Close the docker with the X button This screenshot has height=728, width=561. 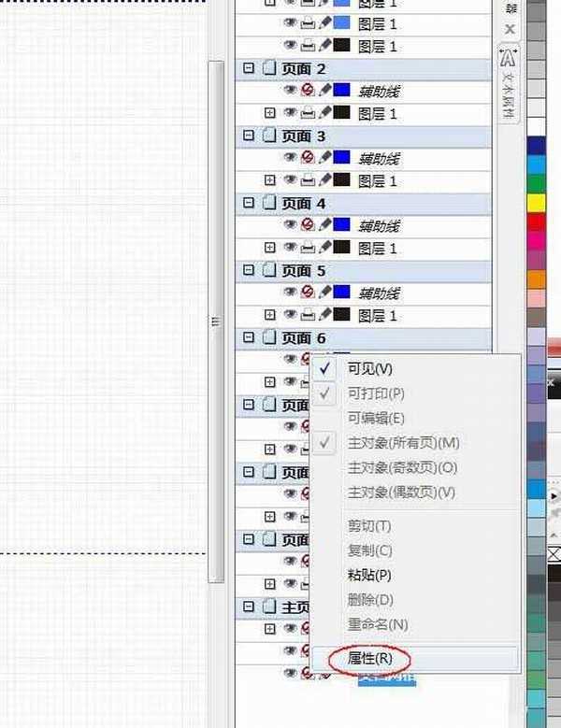(510, 29)
